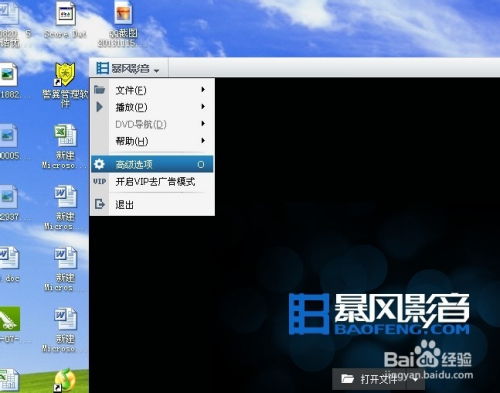This screenshot has width=500, height=393.
Task: Open dropdown arrow next to 打开文件 button
Action: (415, 379)
